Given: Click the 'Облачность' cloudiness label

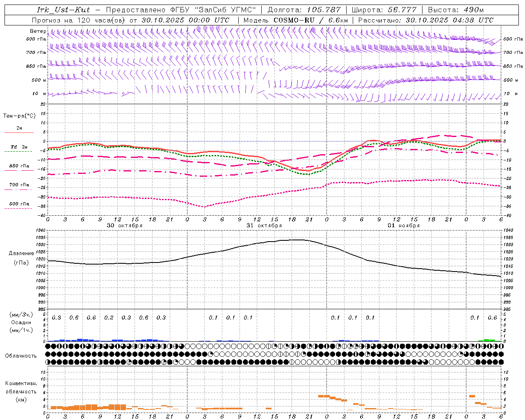Looking at the screenshot, I should click(x=21, y=356).
